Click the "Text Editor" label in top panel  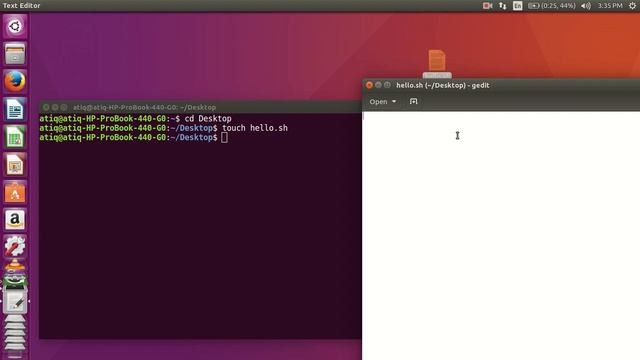21,6
